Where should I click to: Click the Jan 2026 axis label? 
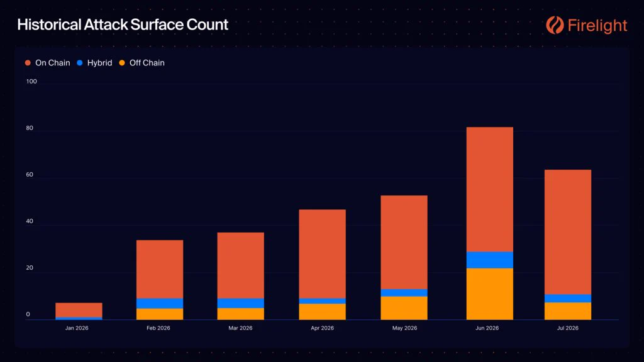coord(77,328)
